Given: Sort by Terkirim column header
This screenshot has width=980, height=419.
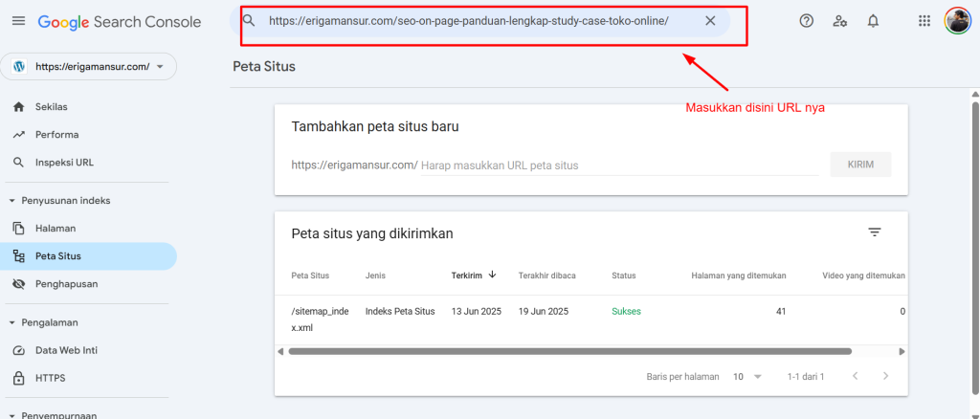Looking at the screenshot, I should coord(467,276).
